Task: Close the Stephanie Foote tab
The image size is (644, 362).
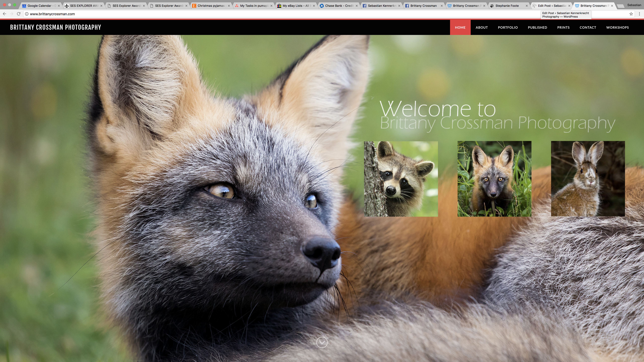Action: (527, 6)
